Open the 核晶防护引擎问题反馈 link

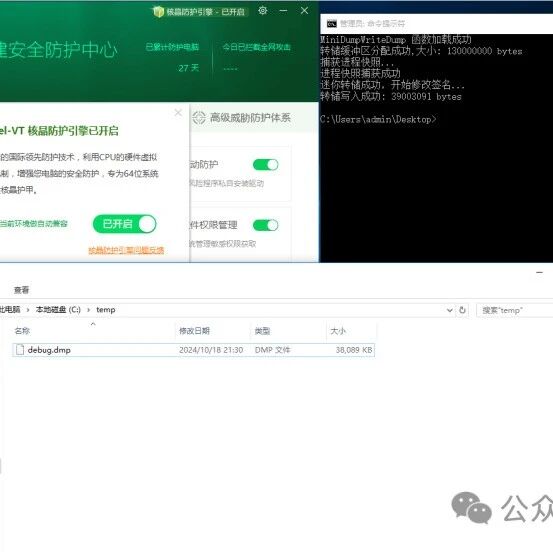[126, 250]
